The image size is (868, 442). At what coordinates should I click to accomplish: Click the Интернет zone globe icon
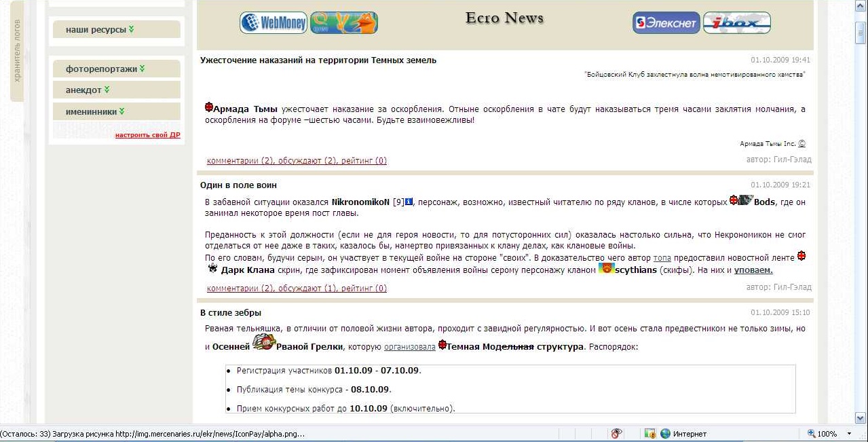[665, 433]
